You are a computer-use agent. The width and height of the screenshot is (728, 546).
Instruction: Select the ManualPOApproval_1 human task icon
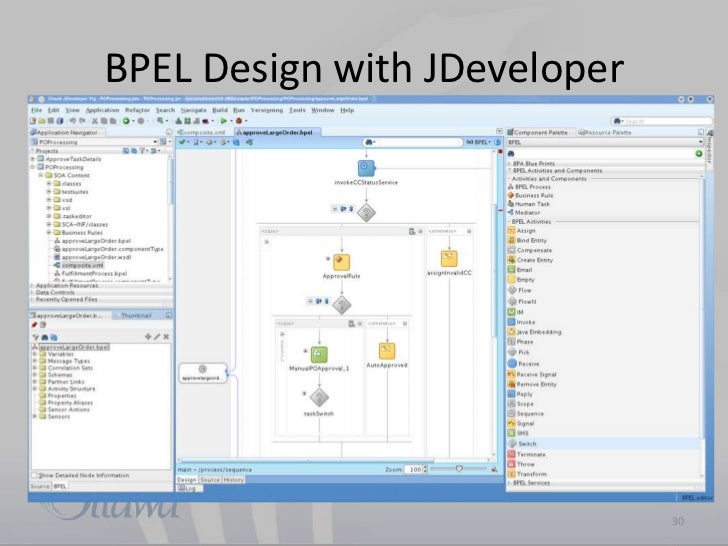319,355
